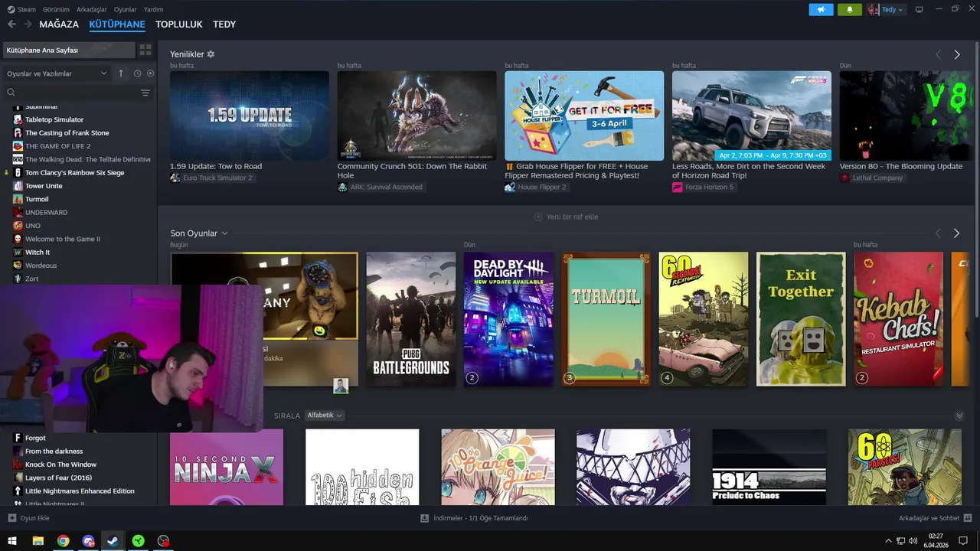Open Oyunlar ve Yazılımlar dropdown
Screen dimensions: 980x551
tap(57, 73)
